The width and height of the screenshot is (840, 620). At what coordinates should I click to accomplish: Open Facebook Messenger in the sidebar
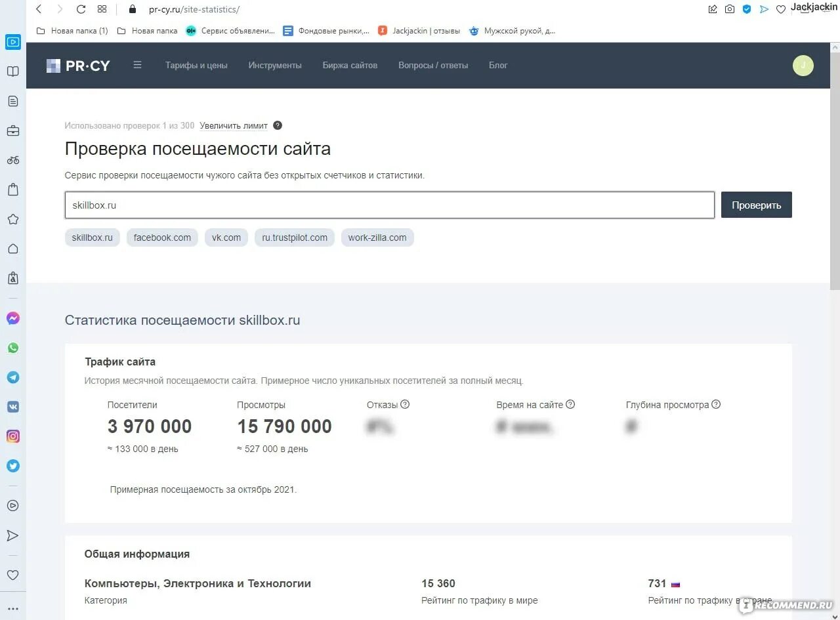coord(12,318)
